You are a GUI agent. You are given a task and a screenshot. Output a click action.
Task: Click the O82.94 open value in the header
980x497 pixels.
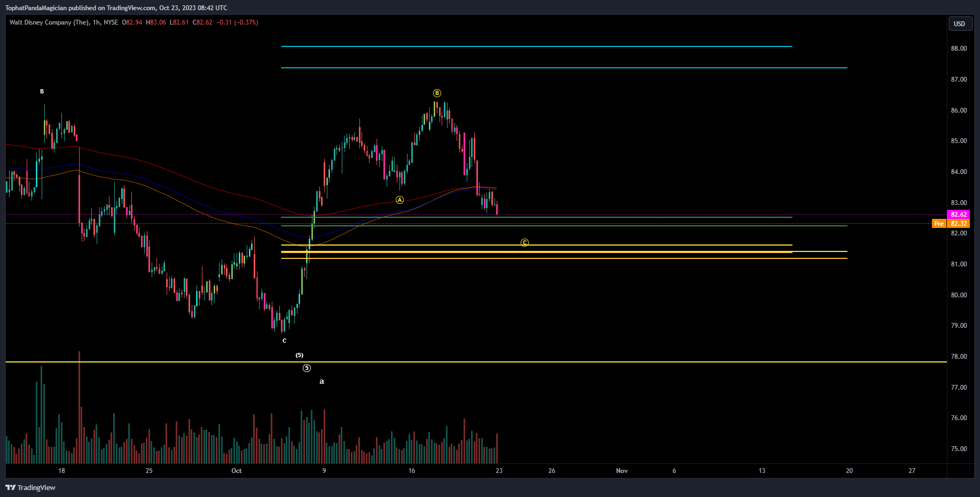point(132,22)
